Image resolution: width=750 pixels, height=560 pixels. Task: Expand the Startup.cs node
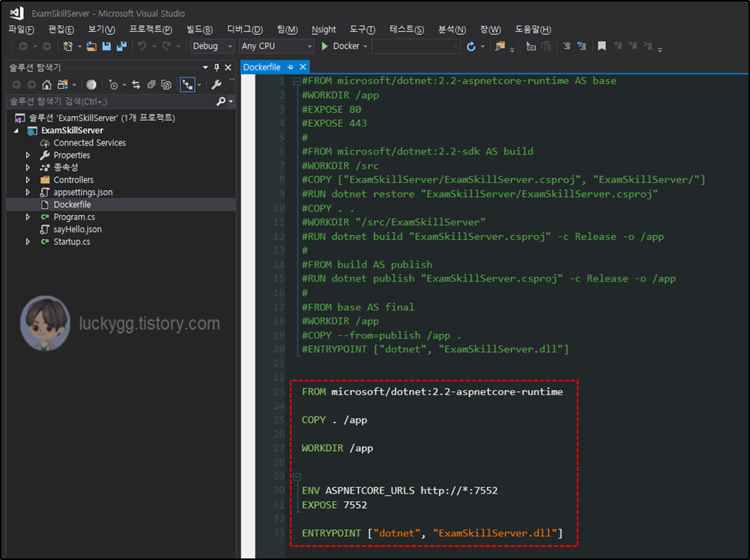(x=28, y=241)
